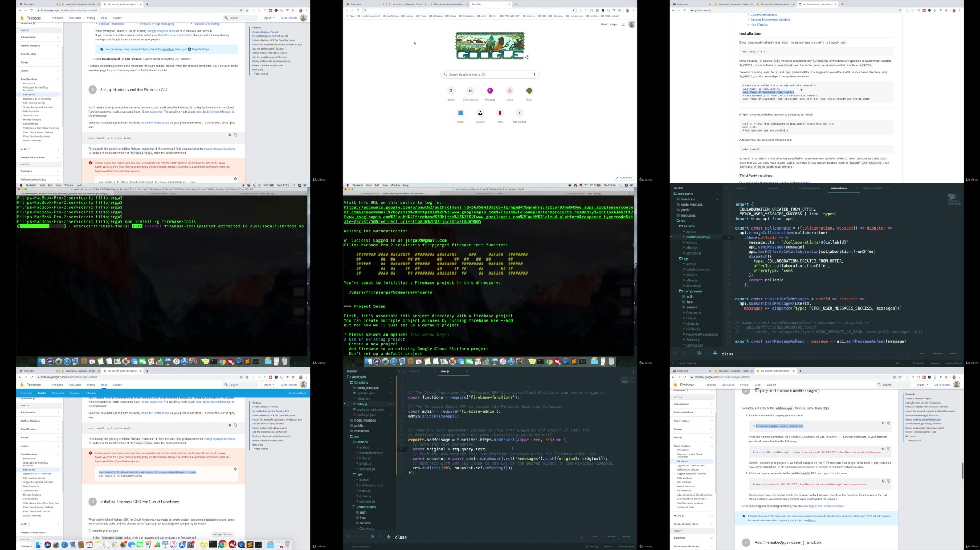The width and height of the screenshot is (980, 550).
Task: Open Products menu in 'Set up Node.js' Firebase window
Action: 57,18
